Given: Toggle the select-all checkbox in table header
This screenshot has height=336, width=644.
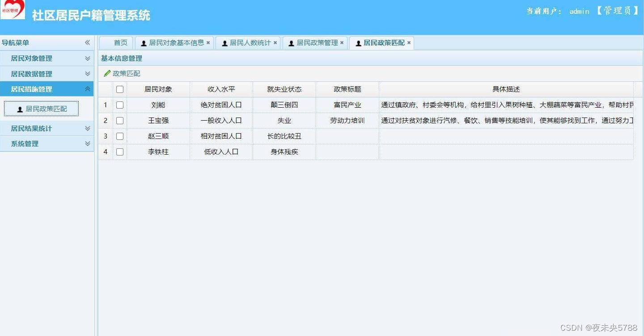Looking at the screenshot, I should tap(120, 89).
